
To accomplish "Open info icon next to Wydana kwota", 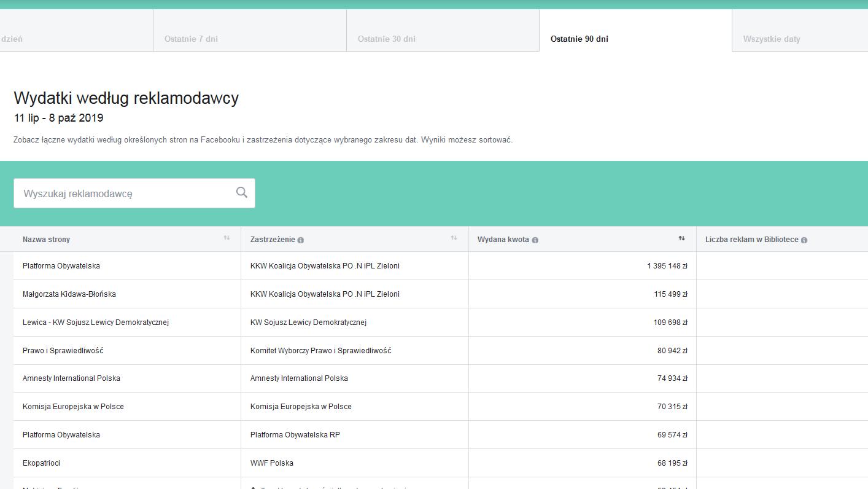I will click(x=535, y=240).
